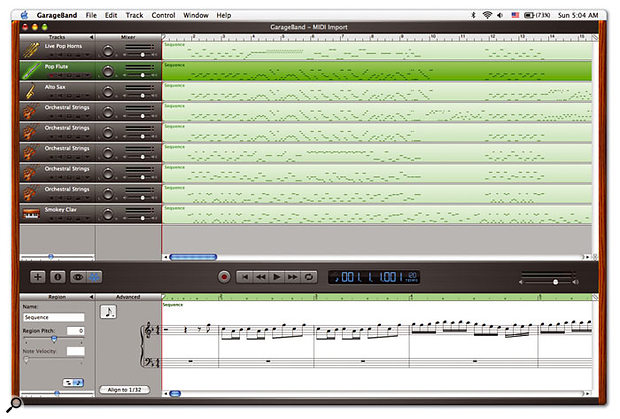Expand automation triangle on Alto Sax
Screen dimensions: 620x419
click(87, 96)
